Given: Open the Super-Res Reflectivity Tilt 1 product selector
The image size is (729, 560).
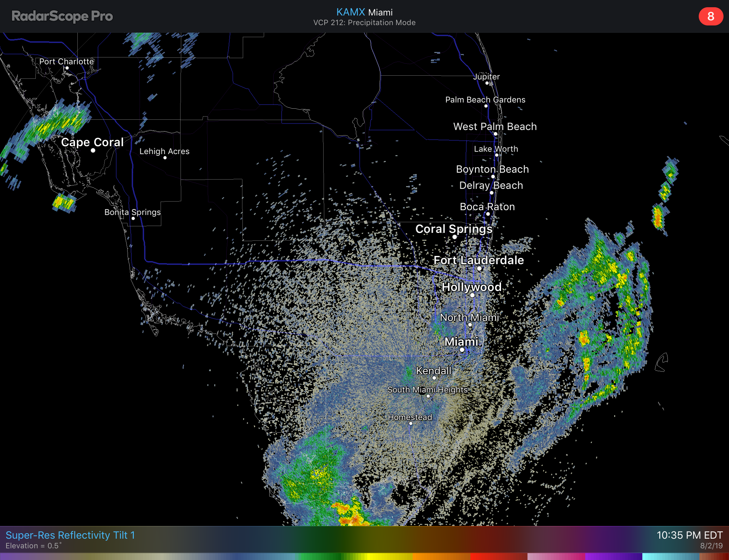Looking at the screenshot, I should 70,535.
